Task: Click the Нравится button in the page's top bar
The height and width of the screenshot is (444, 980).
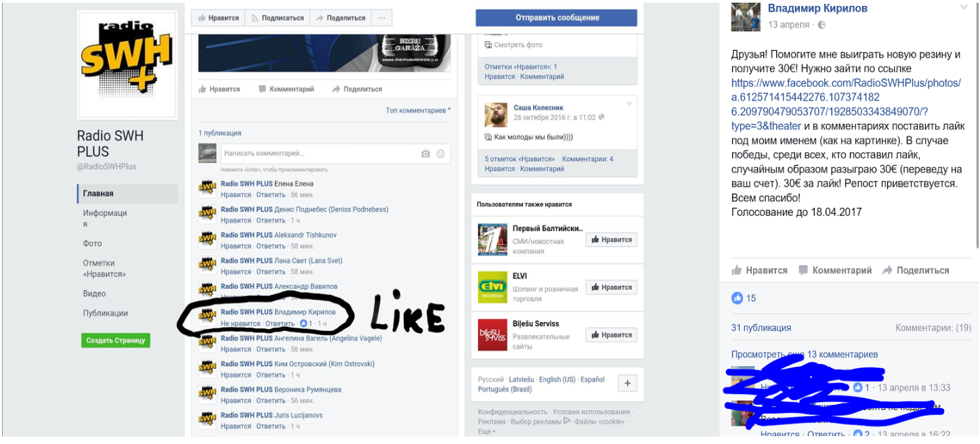Action: [x=217, y=18]
